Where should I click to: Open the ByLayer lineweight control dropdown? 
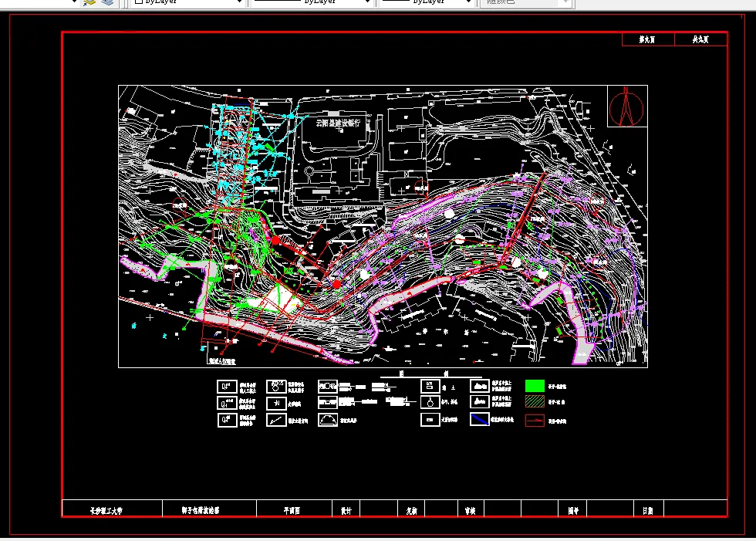pos(426,2)
